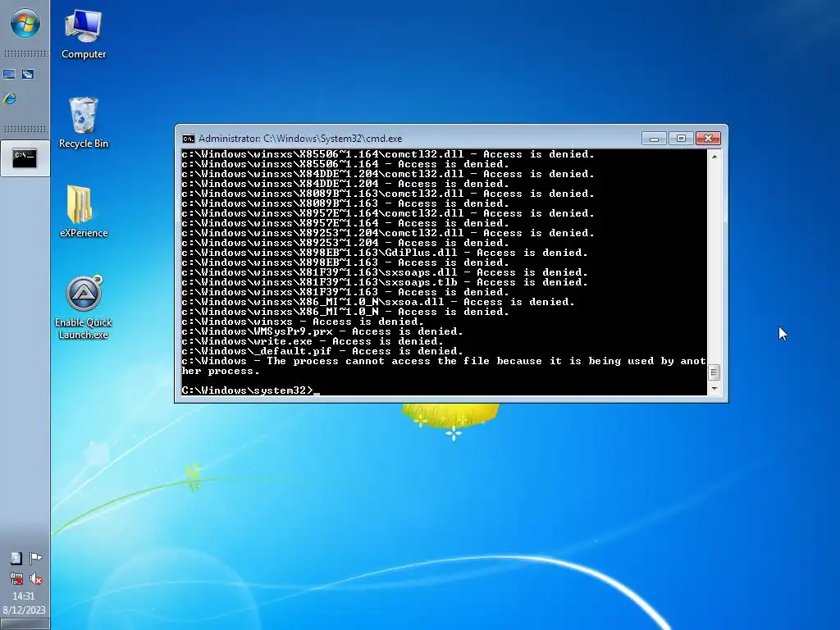Click 'The process cannot access the file' line

(444, 361)
